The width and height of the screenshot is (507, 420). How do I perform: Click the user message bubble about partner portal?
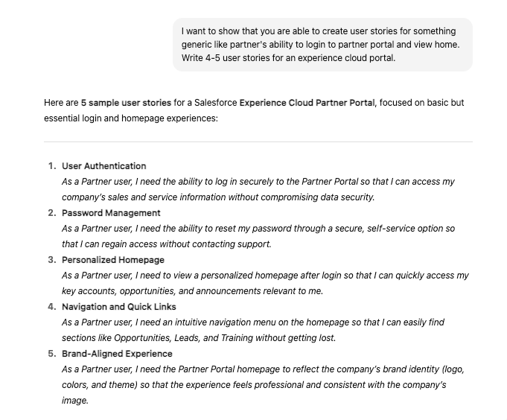(x=322, y=45)
